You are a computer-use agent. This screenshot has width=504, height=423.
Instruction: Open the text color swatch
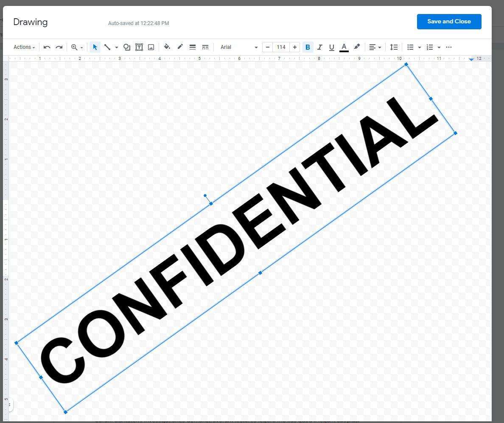tap(344, 47)
